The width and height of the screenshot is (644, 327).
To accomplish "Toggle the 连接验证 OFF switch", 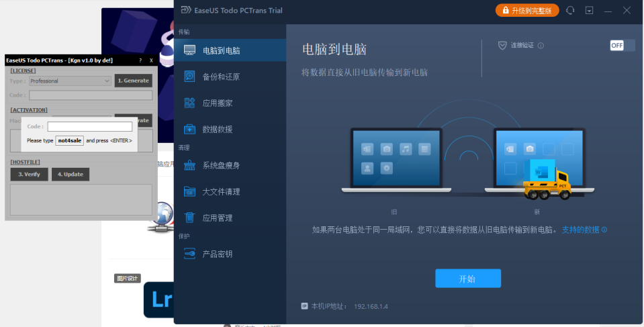I will [622, 45].
